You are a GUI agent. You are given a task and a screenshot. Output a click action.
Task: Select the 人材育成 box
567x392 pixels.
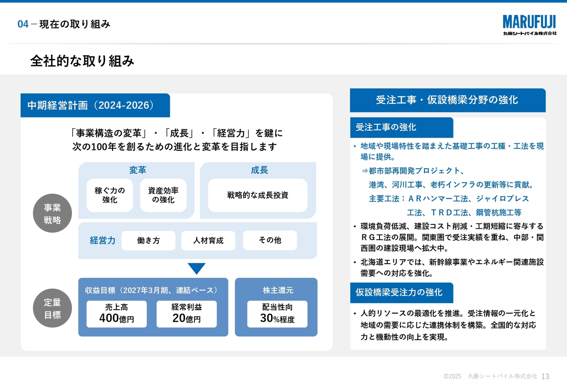[x=208, y=241]
